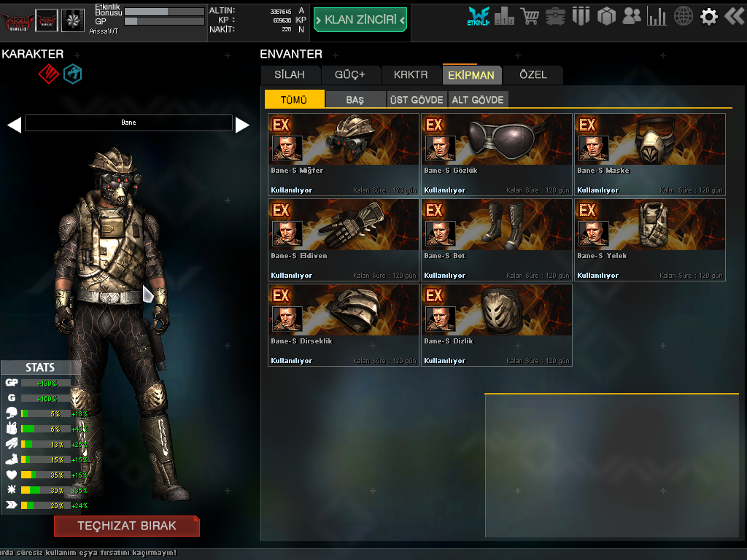This screenshot has height=560, width=747.
Task: Open the Etkinlik event icon
Action: click(479, 17)
